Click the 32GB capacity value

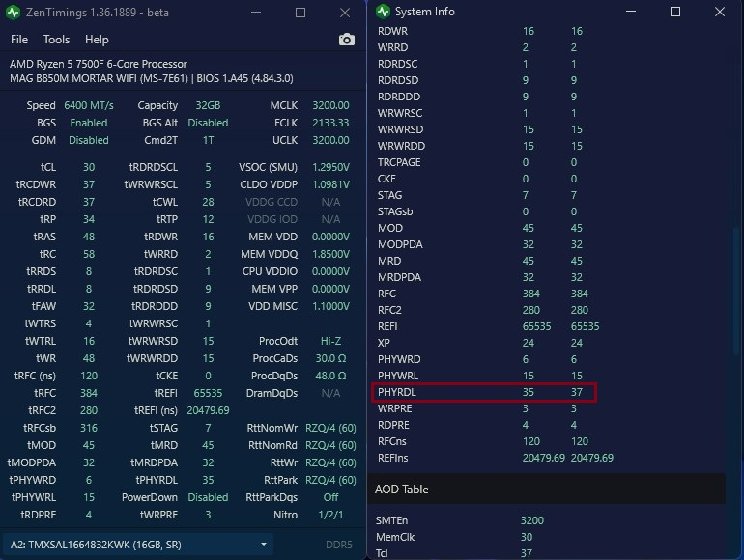[208, 105]
